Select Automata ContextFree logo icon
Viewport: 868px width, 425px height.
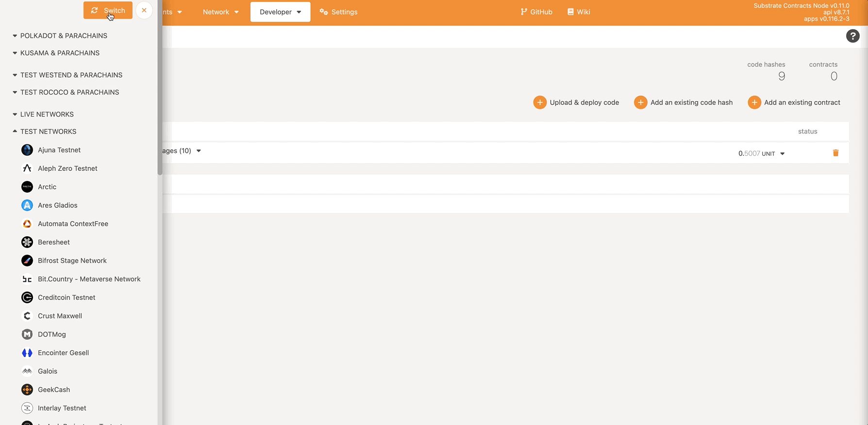[x=27, y=224]
